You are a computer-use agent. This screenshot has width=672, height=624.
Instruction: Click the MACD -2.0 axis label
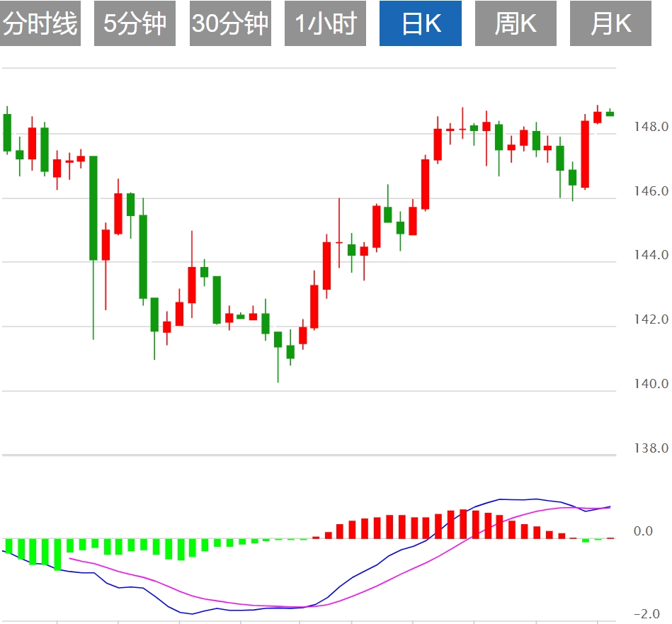click(646, 613)
